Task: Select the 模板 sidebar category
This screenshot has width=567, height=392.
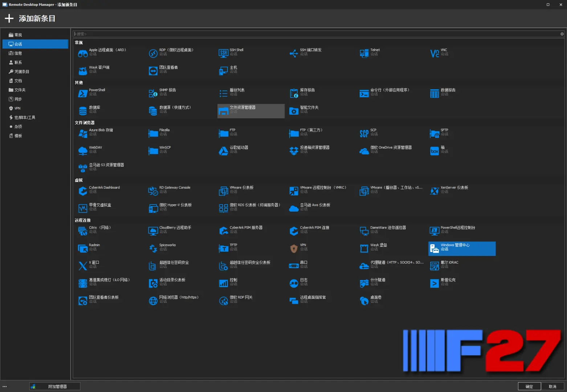Action: [x=35, y=136]
